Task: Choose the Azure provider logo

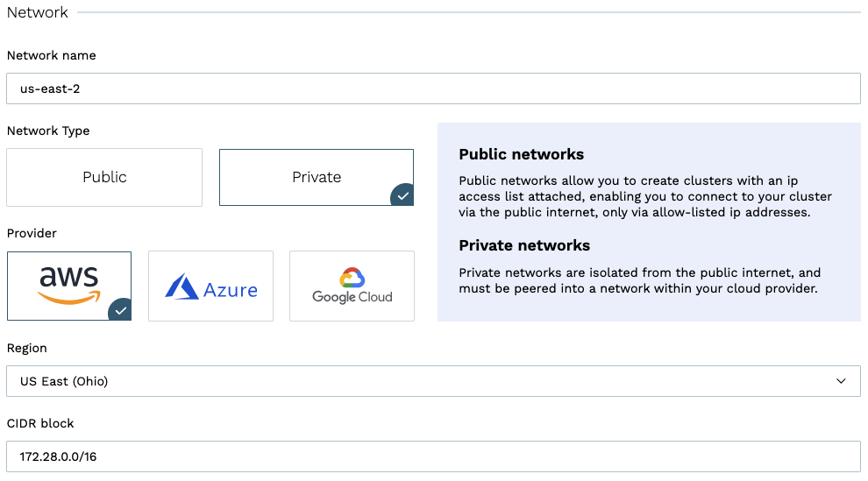Action: [210, 286]
